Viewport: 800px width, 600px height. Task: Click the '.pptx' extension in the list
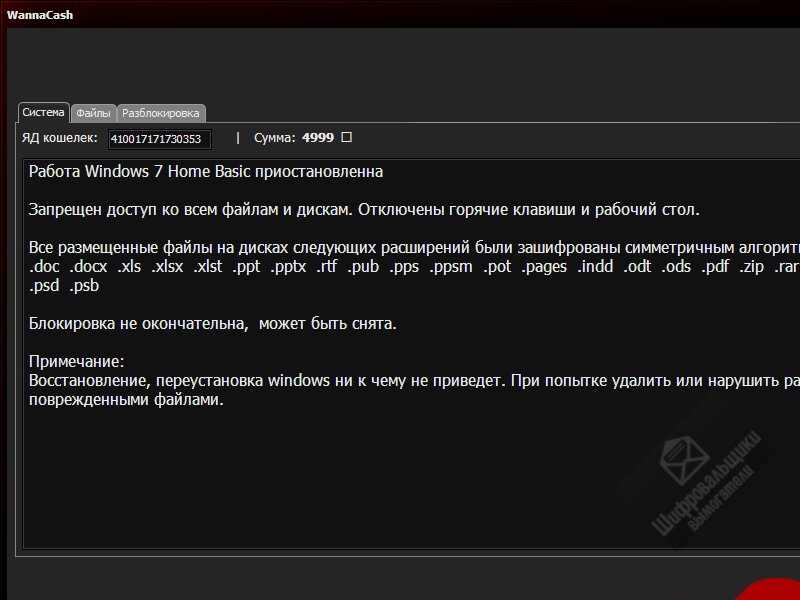288,267
